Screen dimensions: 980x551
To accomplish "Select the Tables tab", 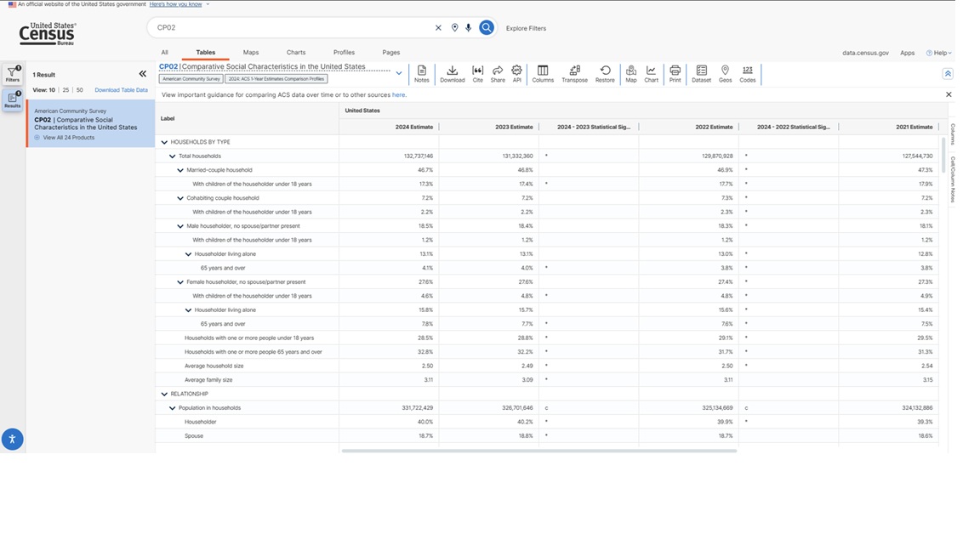I will pos(206,53).
